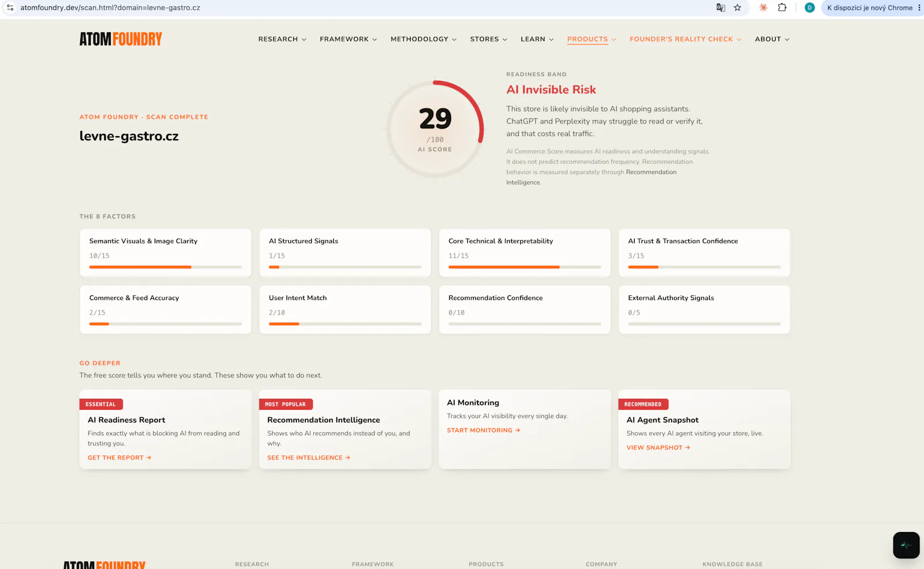This screenshot has height=569, width=924.
Task: Select the AI Trust & Transaction Confidence card
Action: click(705, 253)
